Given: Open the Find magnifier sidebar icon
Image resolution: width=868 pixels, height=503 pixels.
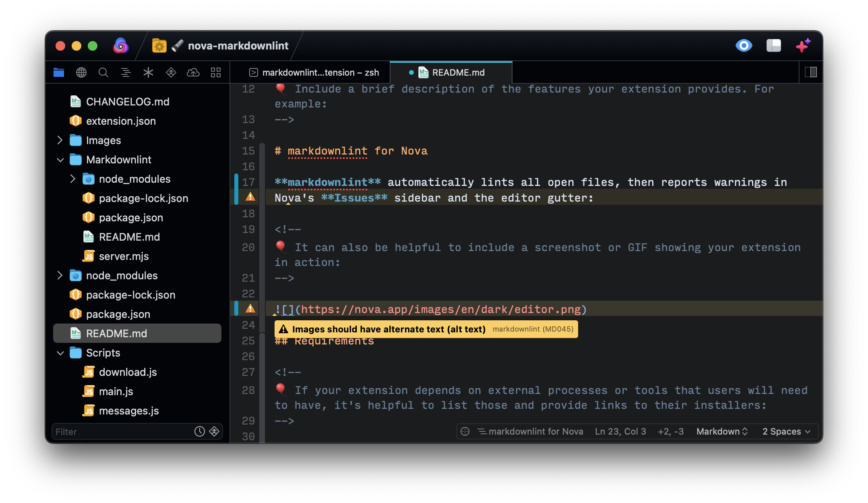Looking at the screenshot, I should coord(103,72).
